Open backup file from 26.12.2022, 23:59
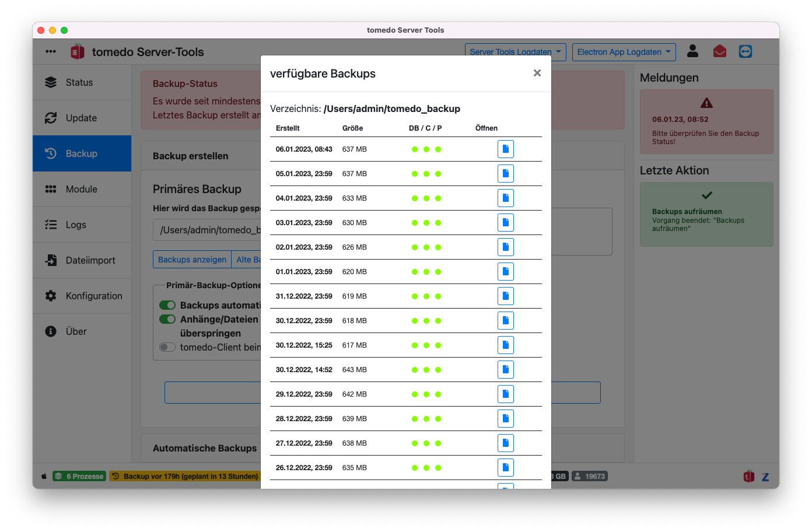The height and width of the screenshot is (532, 812). click(505, 468)
